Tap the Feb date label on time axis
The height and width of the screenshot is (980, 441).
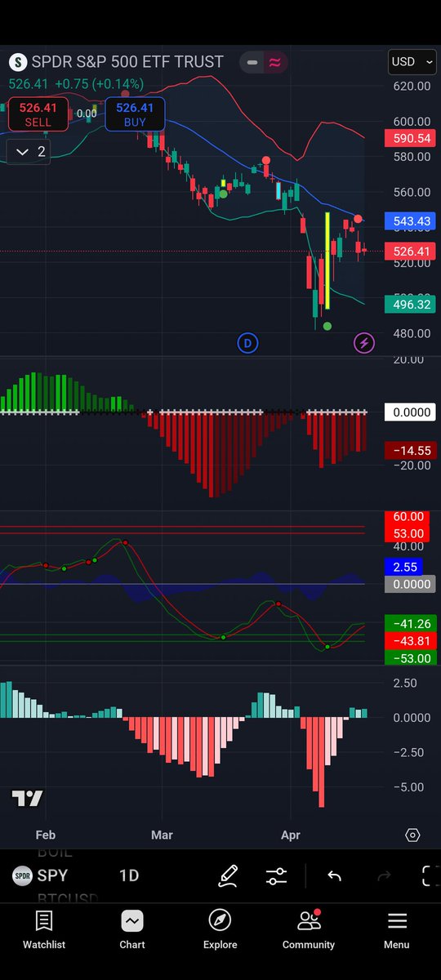coord(46,835)
